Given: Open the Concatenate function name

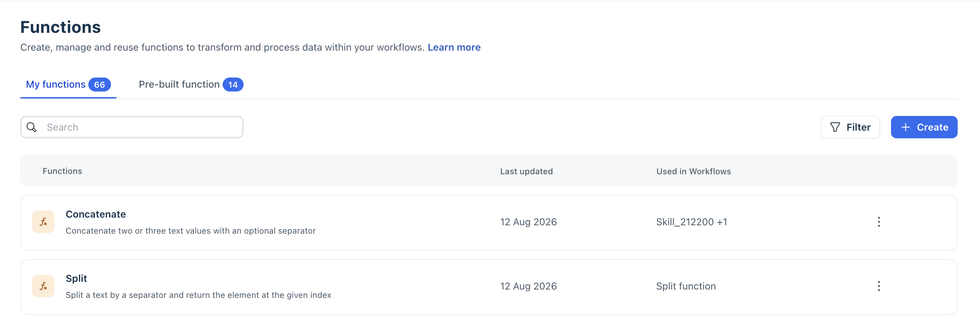Looking at the screenshot, I should (x=96, y=214).
